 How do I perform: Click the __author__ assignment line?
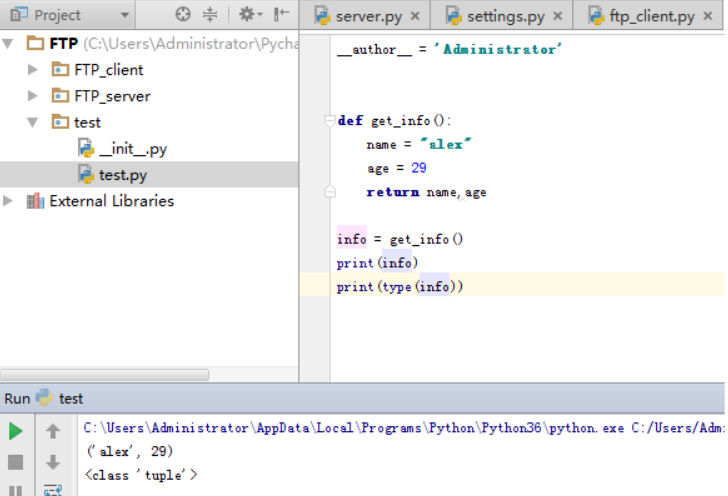[x=449, y=50]
